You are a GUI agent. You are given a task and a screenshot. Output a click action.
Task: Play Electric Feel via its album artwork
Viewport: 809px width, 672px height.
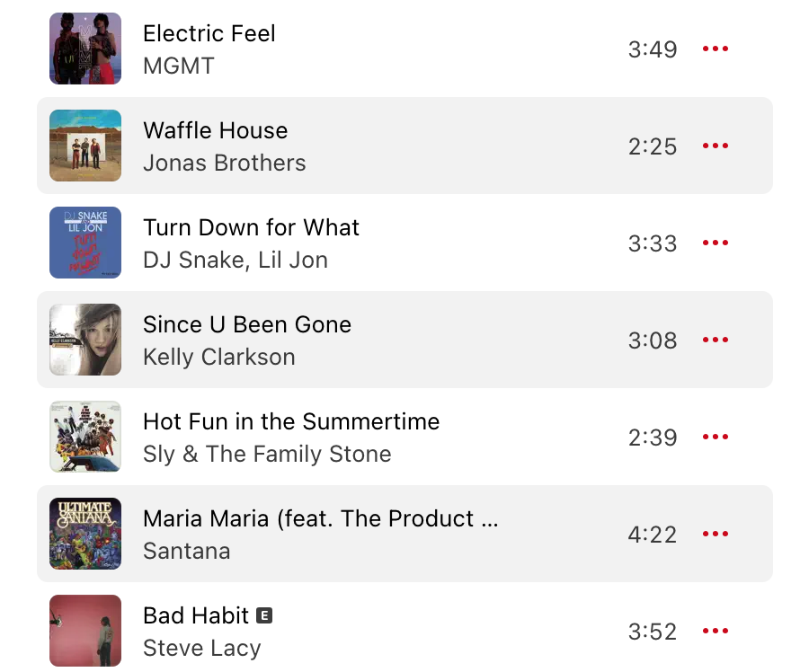tap(85, 49)
